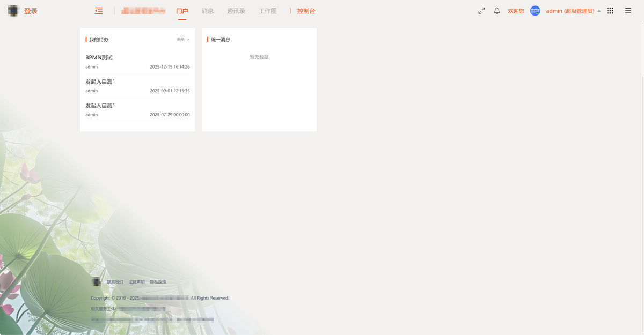
Task: Click 更多 > in 我的待办
Action: click(182, 40)
